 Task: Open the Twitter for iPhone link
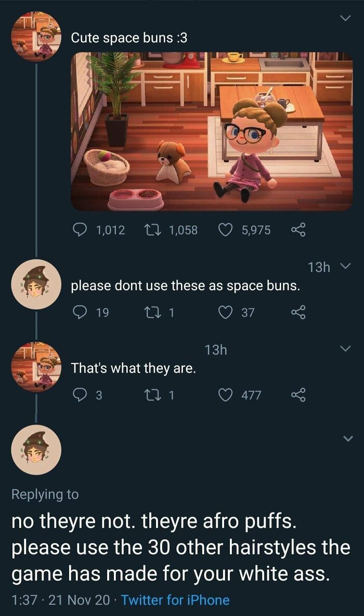click(x=177, y=600)
